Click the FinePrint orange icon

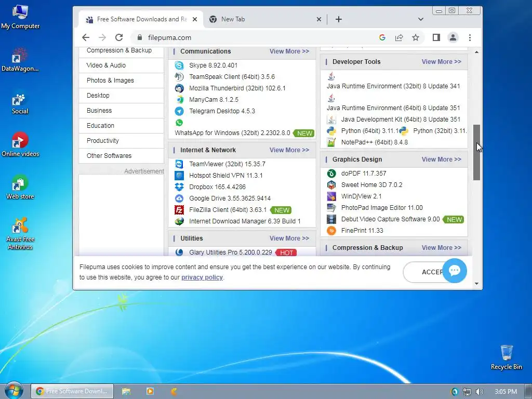[x=331, y=231]
